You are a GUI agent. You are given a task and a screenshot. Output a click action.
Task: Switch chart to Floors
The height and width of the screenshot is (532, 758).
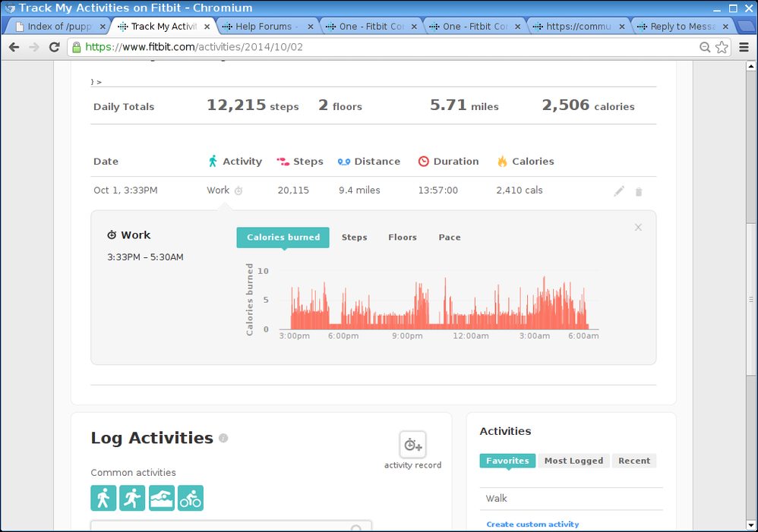coord(403,238)
